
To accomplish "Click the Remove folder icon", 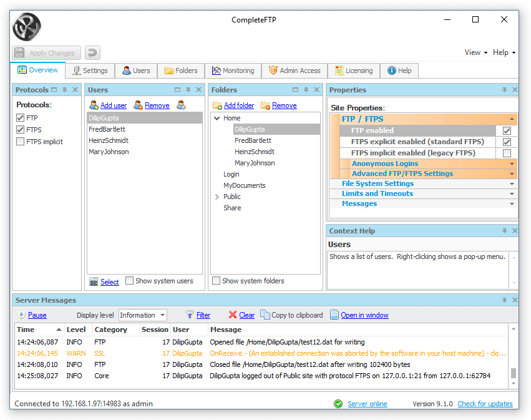I will (265, 105).
